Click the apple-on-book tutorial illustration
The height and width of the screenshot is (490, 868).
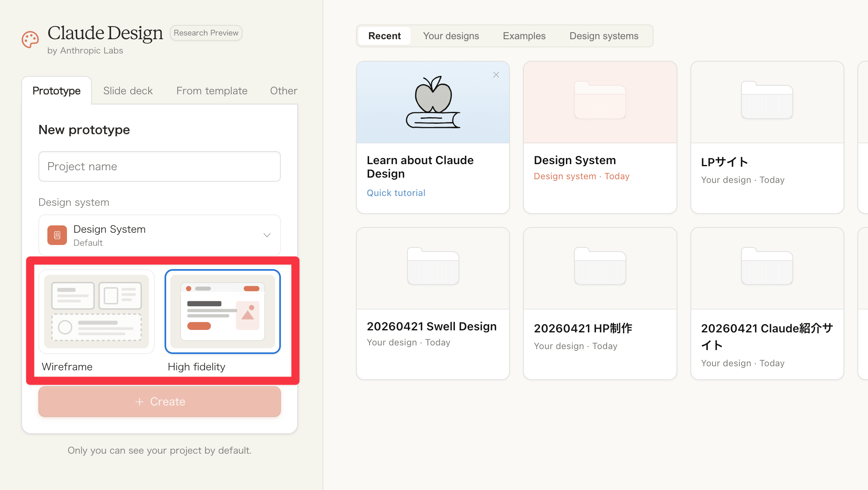(x=433, y=102)
